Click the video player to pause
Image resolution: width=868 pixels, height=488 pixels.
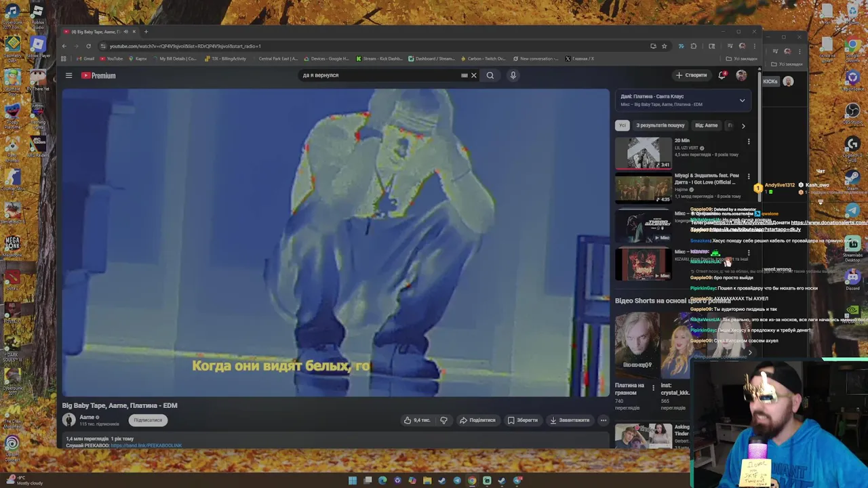tap(336, 243)
